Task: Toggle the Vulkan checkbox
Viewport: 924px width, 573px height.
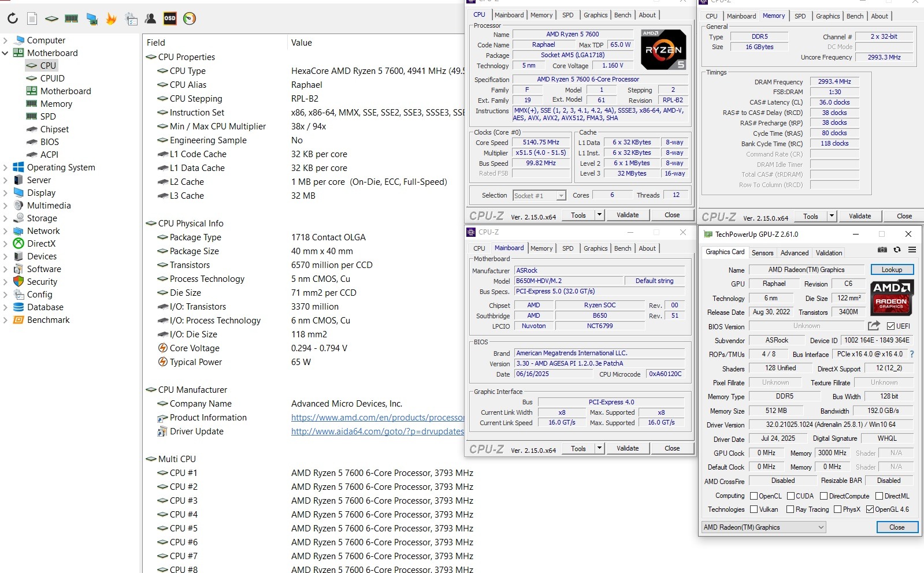Action: [x=754, y=509]
